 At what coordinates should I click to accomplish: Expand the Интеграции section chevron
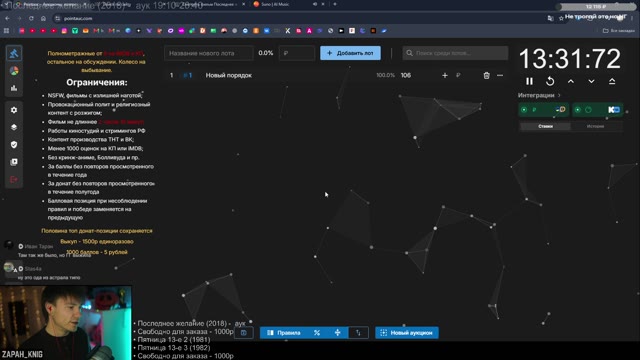tap(559, 95)
